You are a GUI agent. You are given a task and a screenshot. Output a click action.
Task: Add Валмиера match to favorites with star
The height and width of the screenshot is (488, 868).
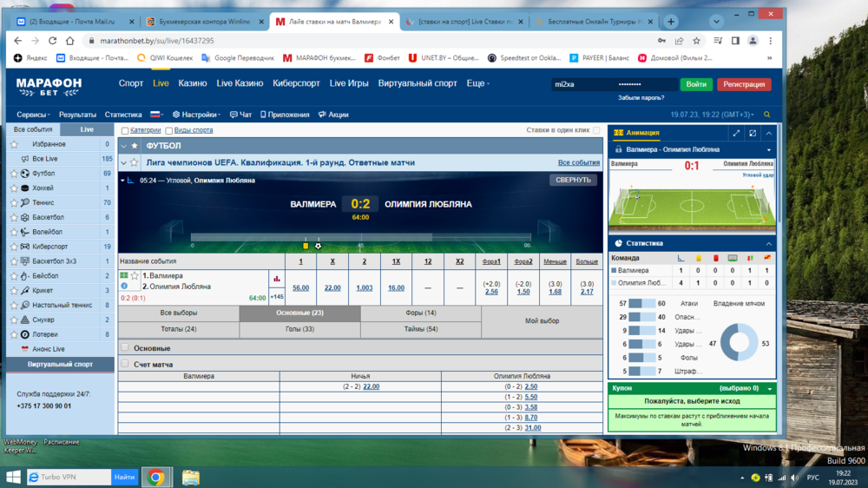pyautogui.click(x=135, y=275)
